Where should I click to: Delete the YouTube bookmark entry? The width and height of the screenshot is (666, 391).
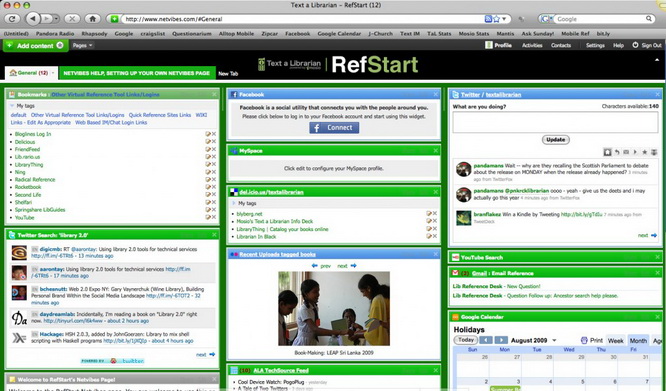tap(214, 217)
